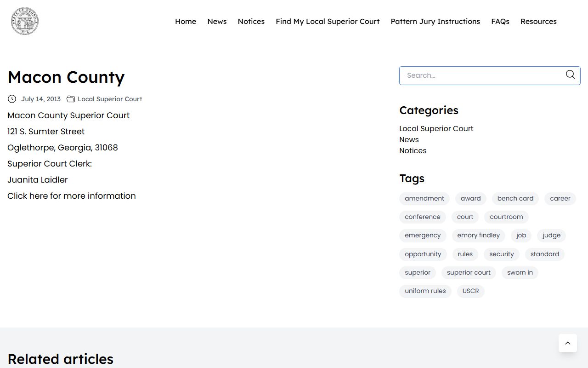The image size is (588, 368).
Task: Select Local Superior Court under Categories
Action: (x=436, y=129)
